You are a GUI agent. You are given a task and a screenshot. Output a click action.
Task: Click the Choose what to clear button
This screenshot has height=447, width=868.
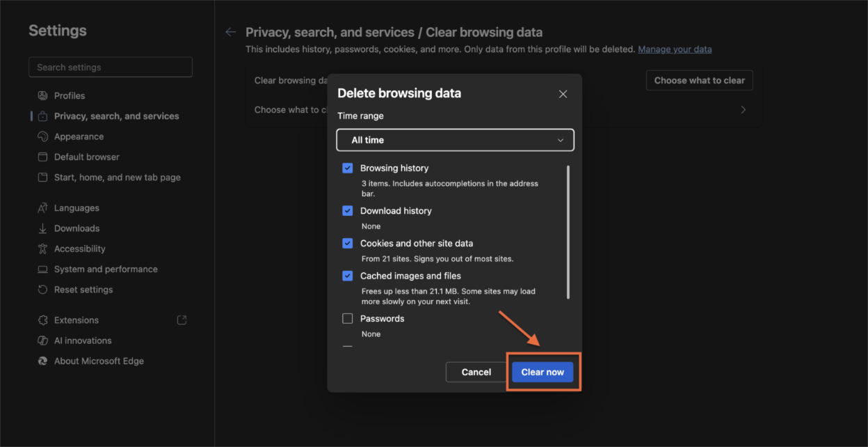click(x=699, y=80)
